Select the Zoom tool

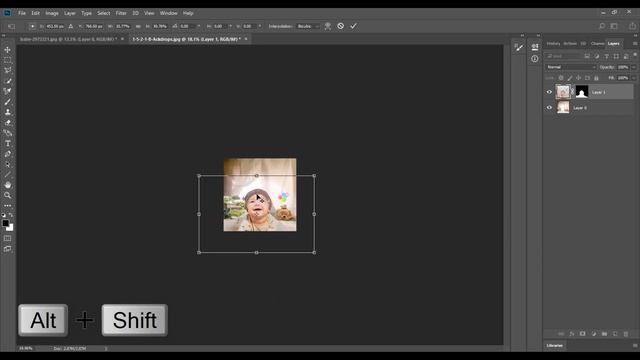[x=7, y=195]
